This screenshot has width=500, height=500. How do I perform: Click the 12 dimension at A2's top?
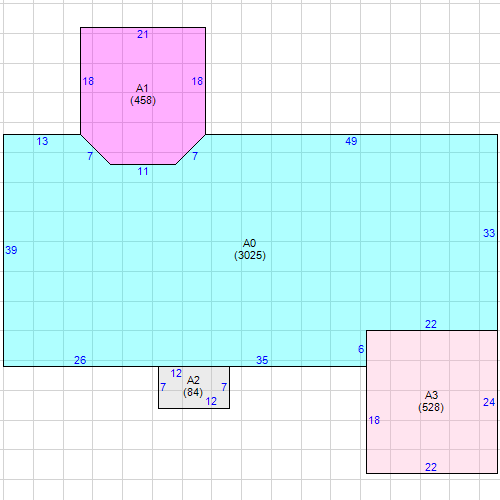click(176, 373)
